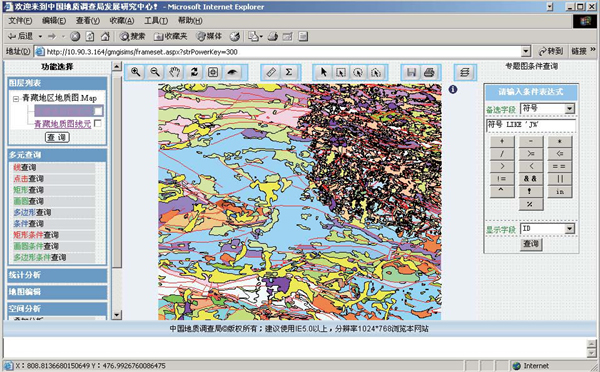Image resolution: width=600 pixels, height=372 pixels.
Task: Click the condition expression text field
Action: [x=531, y=125]
